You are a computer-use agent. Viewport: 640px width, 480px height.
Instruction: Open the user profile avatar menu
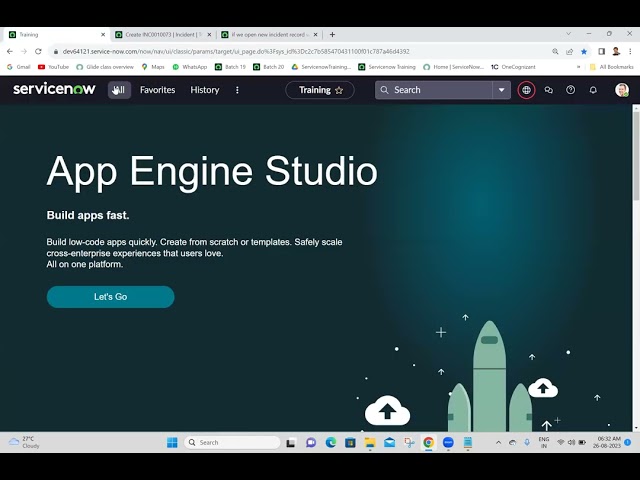(622, 90)
